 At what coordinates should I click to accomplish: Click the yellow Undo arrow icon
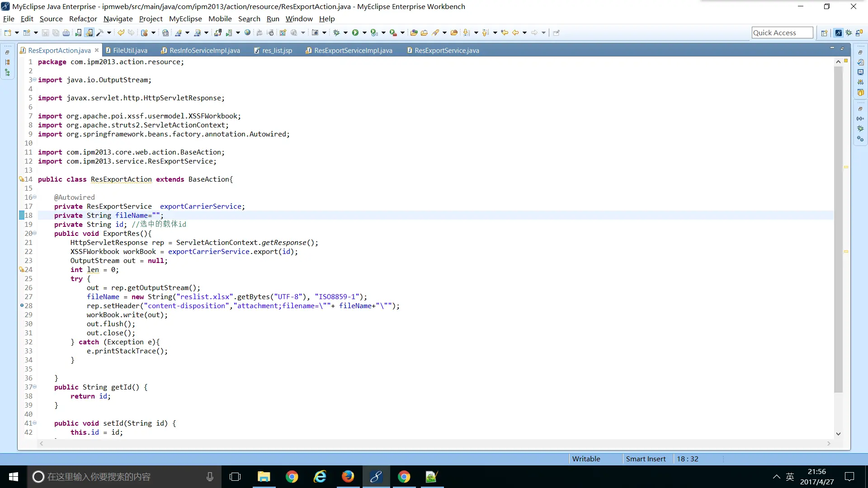pos(121,33)
